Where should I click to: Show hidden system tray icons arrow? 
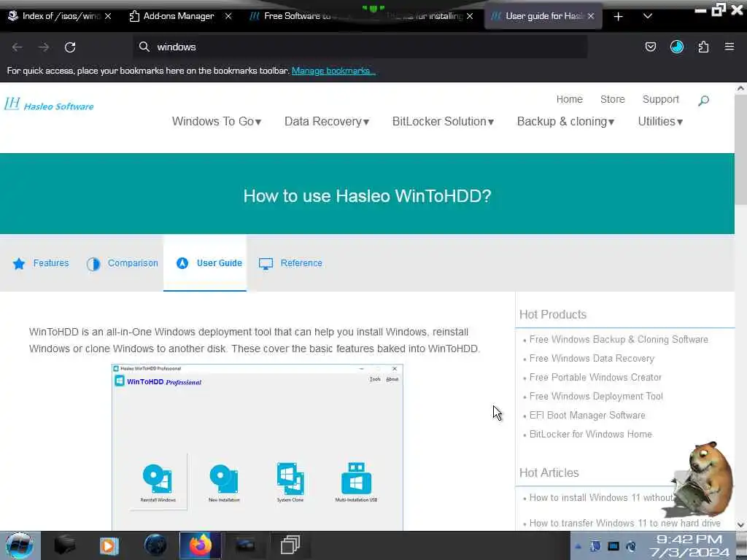(578, 546)
